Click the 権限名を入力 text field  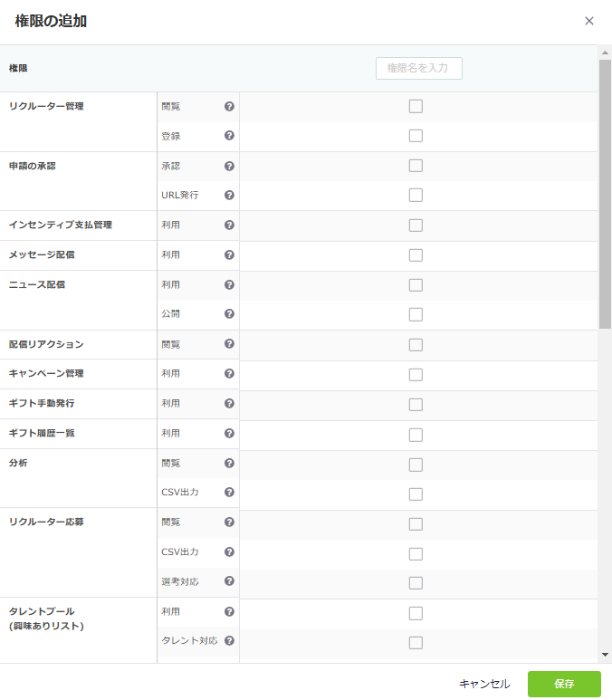tap(418, 69)
